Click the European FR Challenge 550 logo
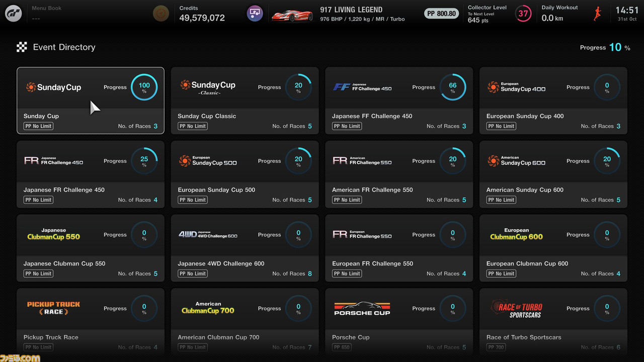644x362 pixels. (362, 234)
